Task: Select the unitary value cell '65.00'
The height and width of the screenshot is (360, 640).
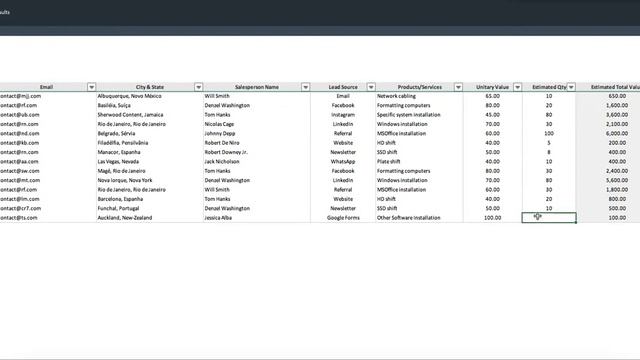Action: pyautogui.click(x=493, y=96)
